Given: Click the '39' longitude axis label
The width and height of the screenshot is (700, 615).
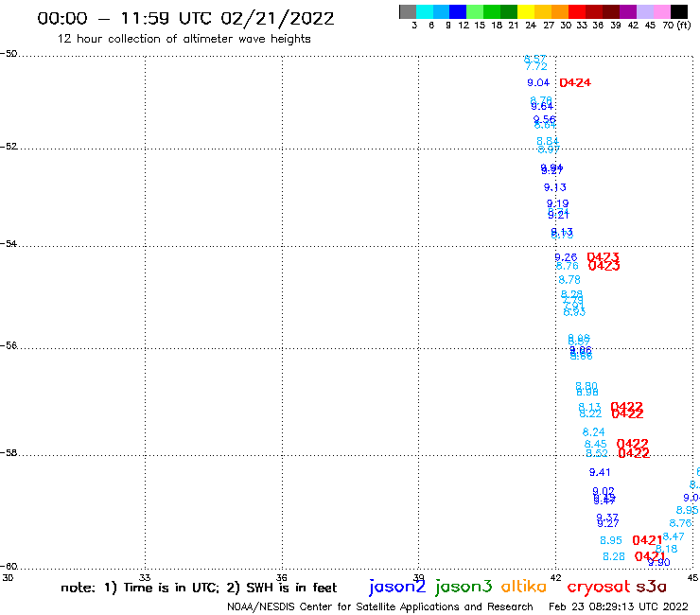Looking at the screenshot, I should coord(418,577).
